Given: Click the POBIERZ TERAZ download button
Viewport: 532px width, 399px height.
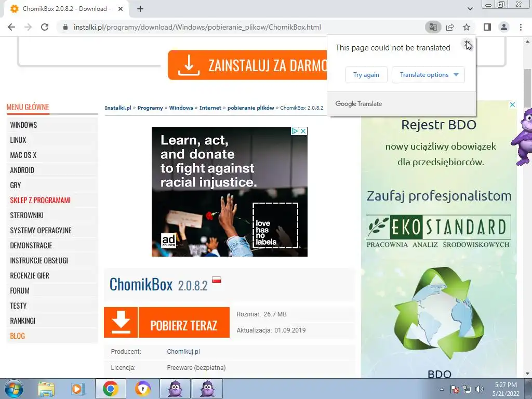Looking at the screenshot, I should [184, 322].
